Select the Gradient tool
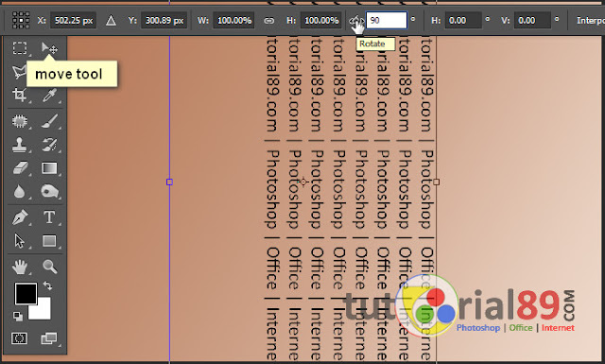This screenshot has width=605, height=364. pyautogui.click(x=49, y=168)
